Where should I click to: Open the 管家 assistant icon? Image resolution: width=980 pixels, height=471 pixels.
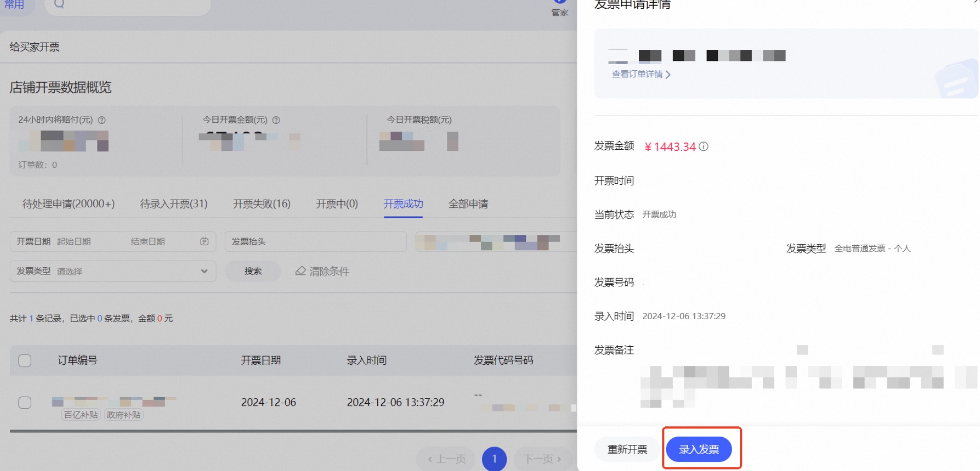pyautogui.click(x=560, y=7)
